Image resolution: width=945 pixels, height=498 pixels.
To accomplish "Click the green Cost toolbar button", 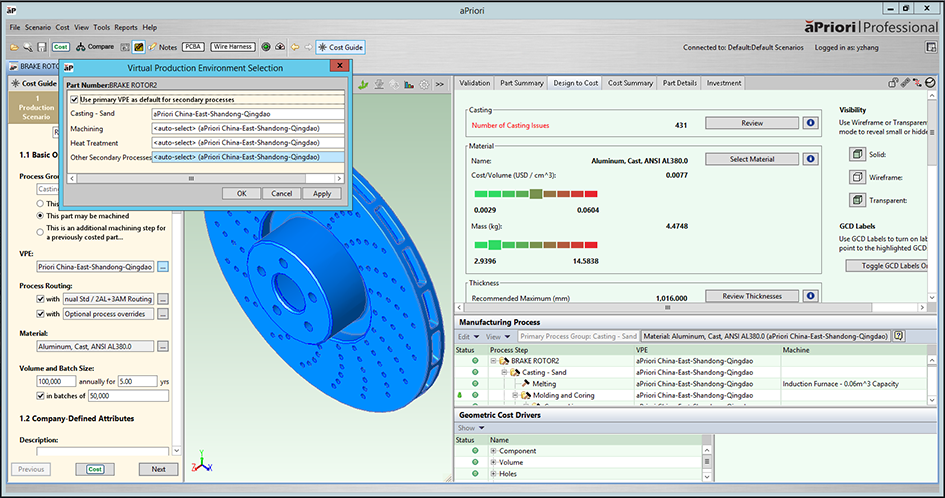I will (60, 47).
